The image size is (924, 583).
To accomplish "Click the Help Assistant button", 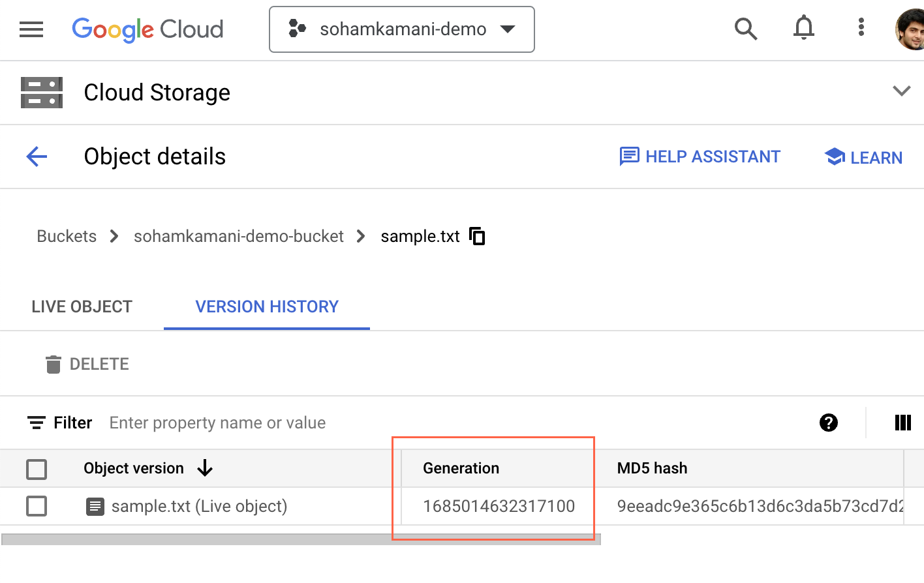I will tap(700, 157).
